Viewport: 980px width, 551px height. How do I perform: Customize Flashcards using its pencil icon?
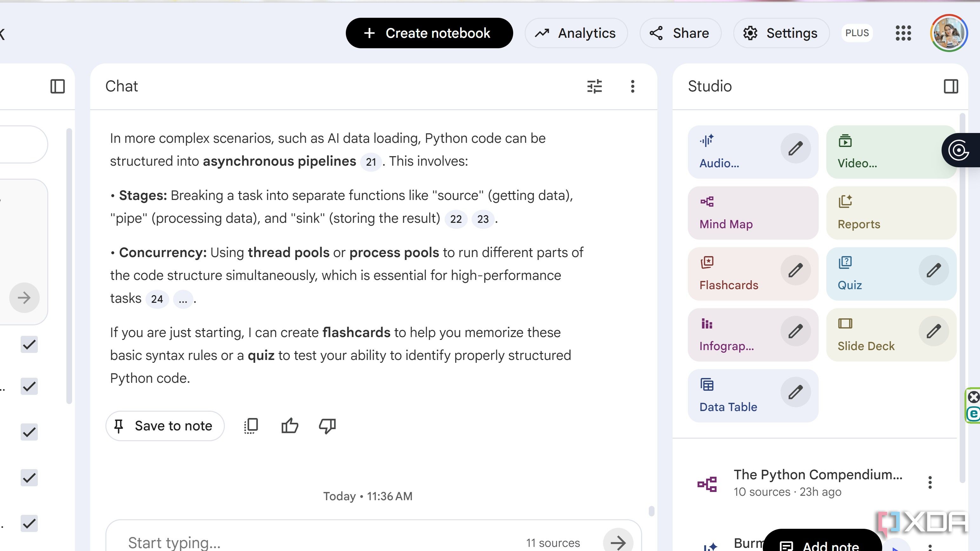pos(795,270)
